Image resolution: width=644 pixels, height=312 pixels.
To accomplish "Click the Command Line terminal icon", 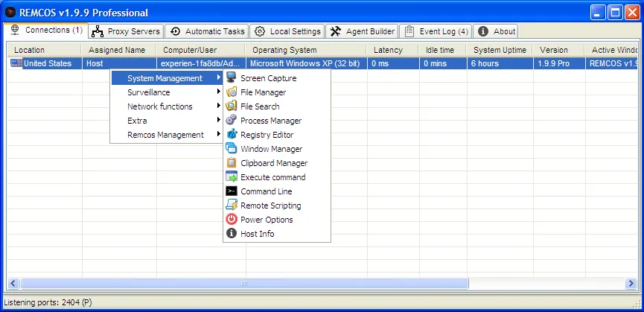I will (x=232, y=191).
